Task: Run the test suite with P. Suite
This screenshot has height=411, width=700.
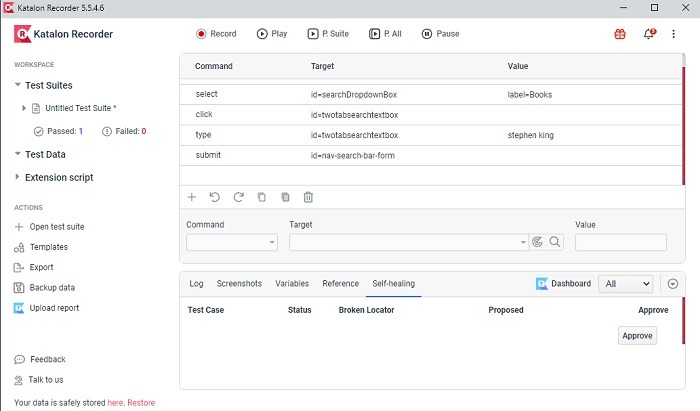Action: 328,34
